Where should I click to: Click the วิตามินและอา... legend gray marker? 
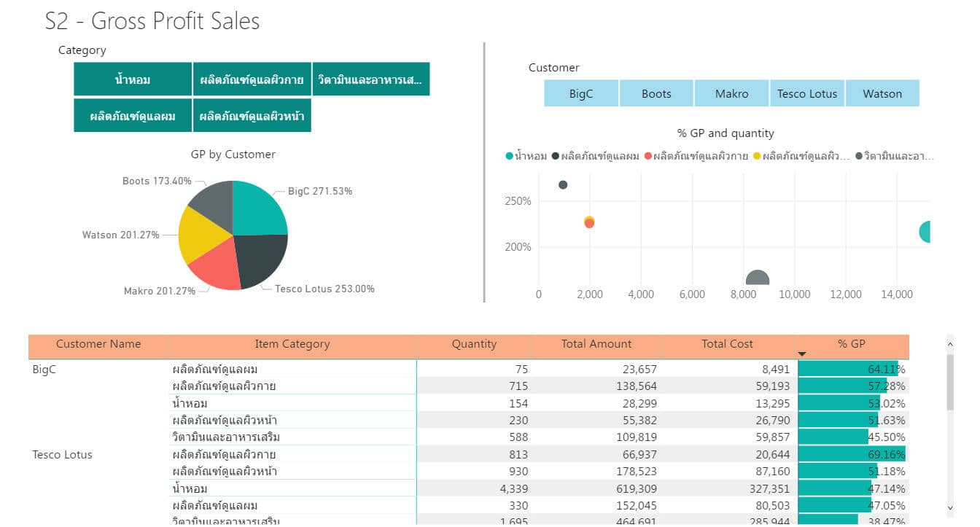(859, 156)
